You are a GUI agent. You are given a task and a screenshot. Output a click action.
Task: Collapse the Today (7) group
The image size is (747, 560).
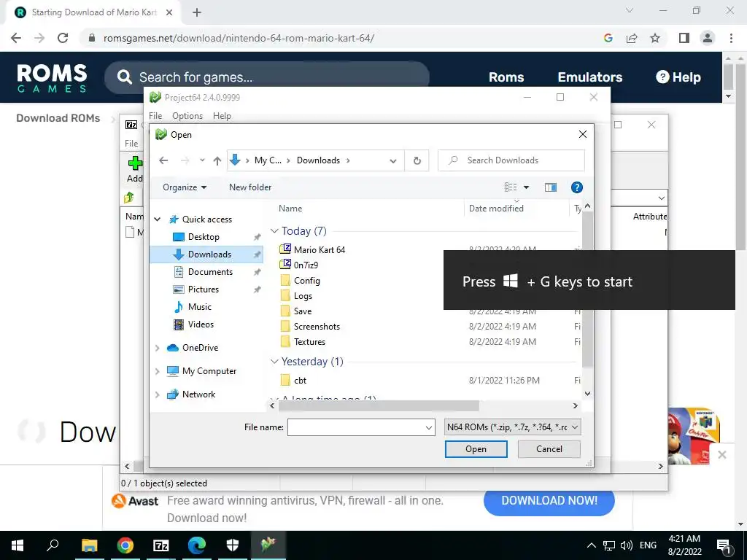pyautogui.click(x=274, y=231)
